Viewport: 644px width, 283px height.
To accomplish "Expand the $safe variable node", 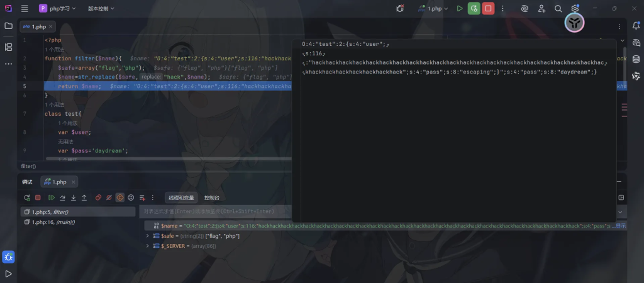I will pos(148,236).
